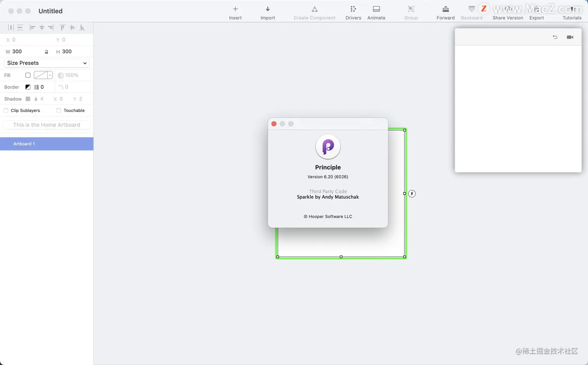Enable the Touchable checkbox

(x=59, y=110)
